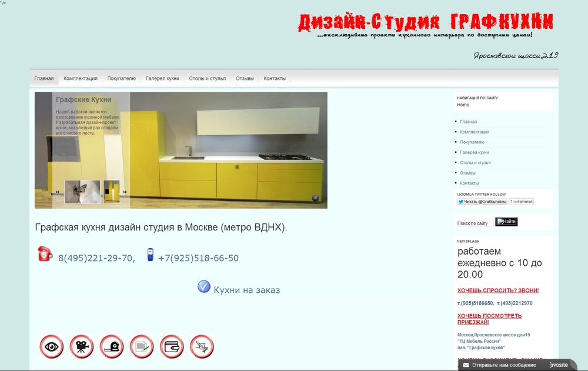The height and width of the screenshot is (371, 588).
Task: Open the Главная tab in top menu
Action: tap(44, 78)
